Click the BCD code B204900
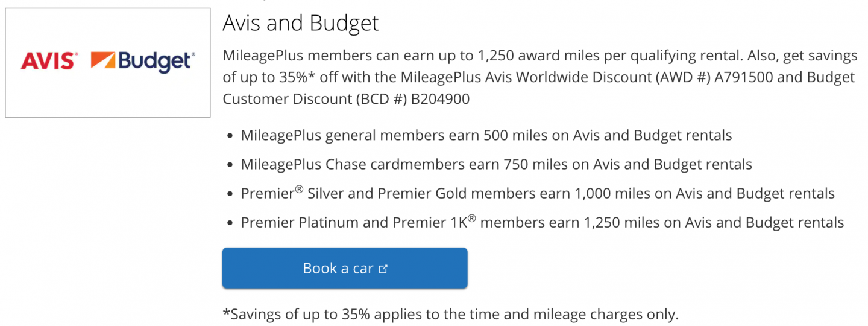 point(440,99)
